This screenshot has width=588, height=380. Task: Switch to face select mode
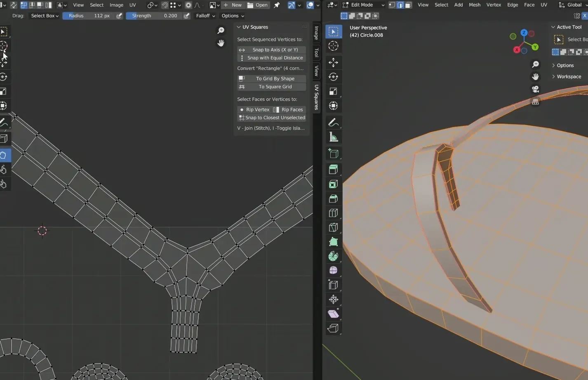408,5
